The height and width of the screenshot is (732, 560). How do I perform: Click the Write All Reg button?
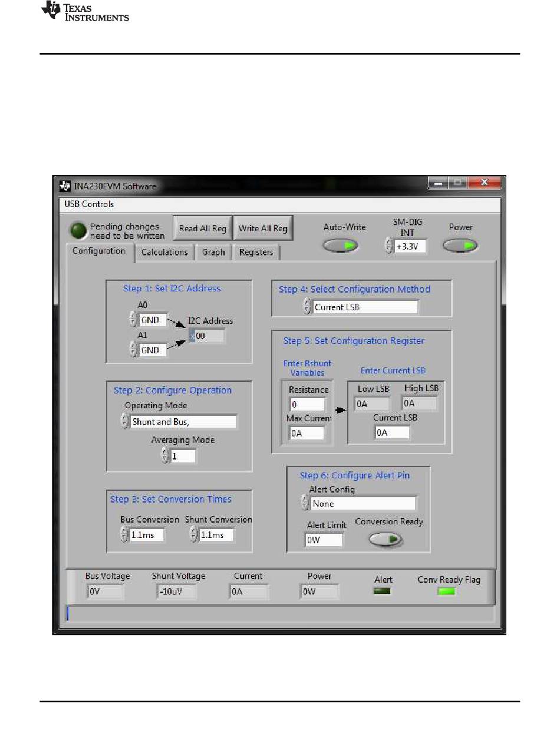point(263,228)
